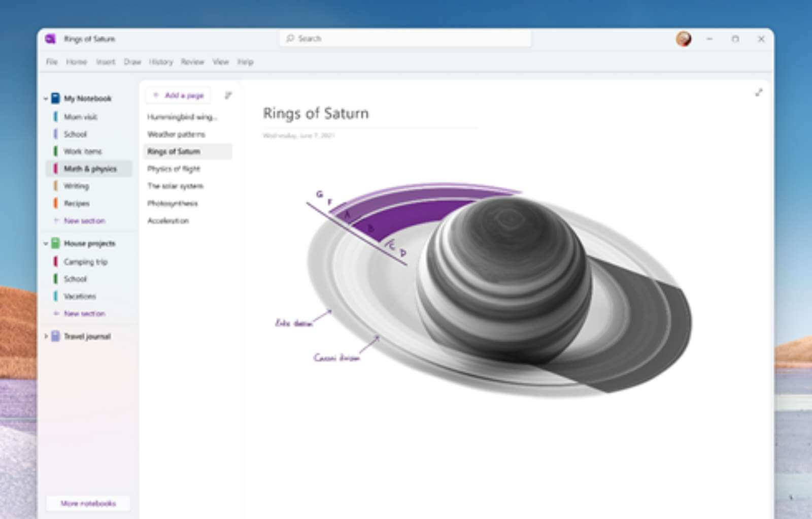Expand the Travel journal notebook
Screen dimensions: 812x519
point(46,336)
